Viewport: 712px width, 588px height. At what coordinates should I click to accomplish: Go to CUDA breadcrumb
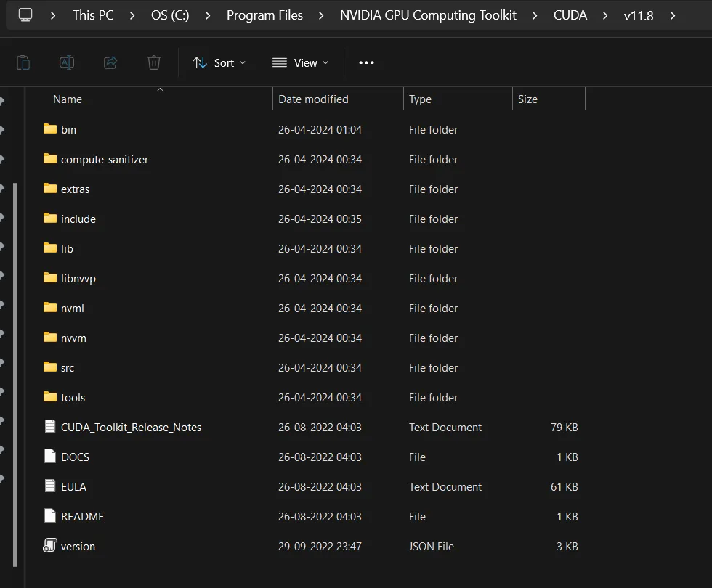coord(570,15)
